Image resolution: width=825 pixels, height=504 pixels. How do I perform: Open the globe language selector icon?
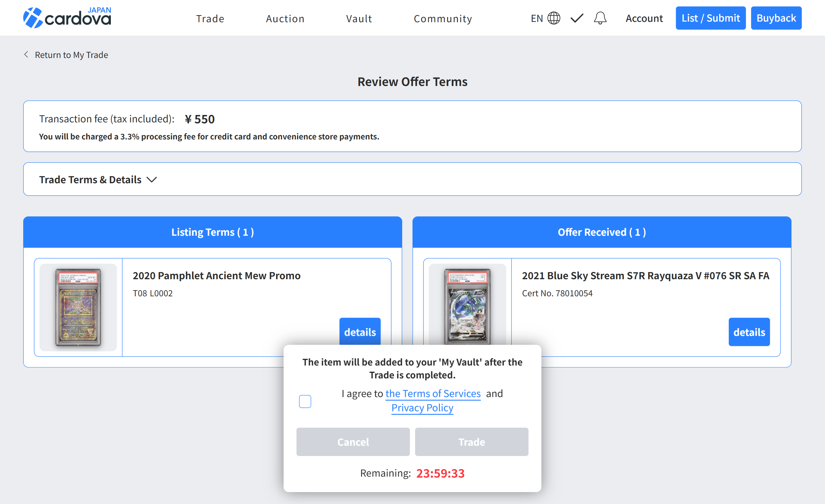553,18
